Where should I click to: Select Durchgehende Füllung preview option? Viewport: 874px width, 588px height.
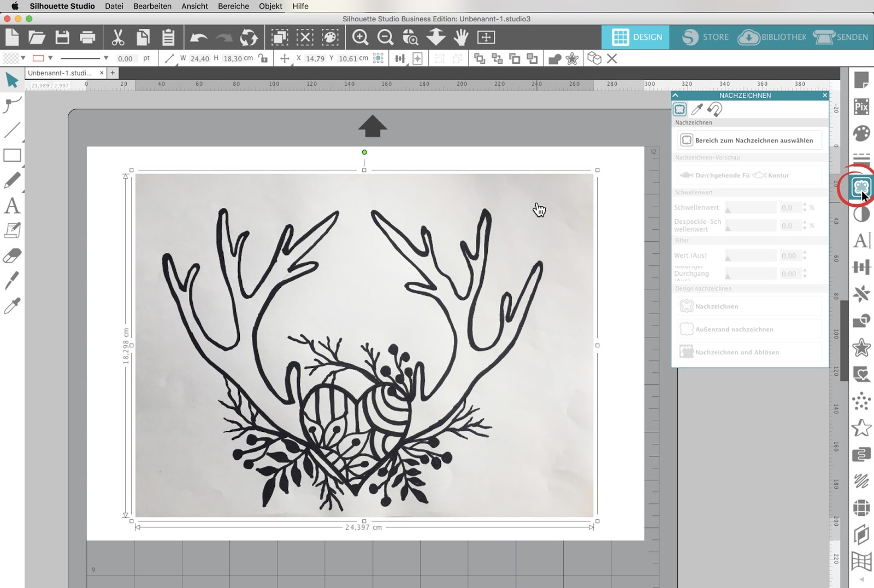point(714,175)
